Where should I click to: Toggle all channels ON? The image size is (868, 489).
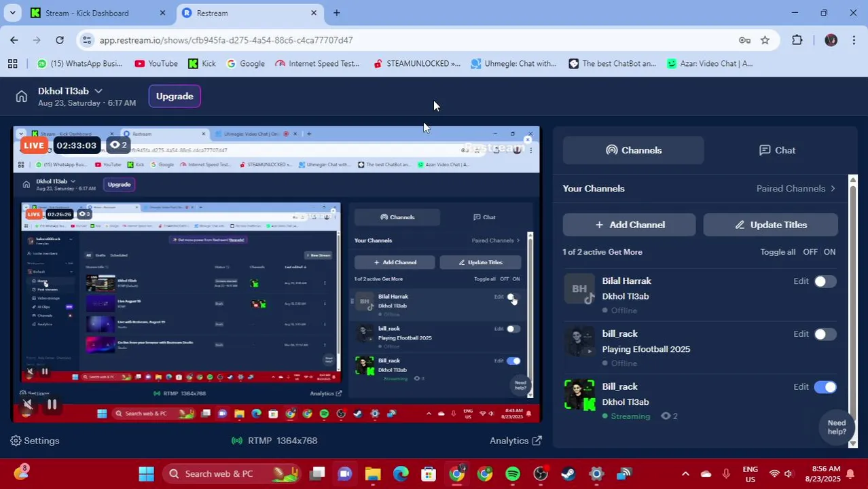tap(829, 252)
